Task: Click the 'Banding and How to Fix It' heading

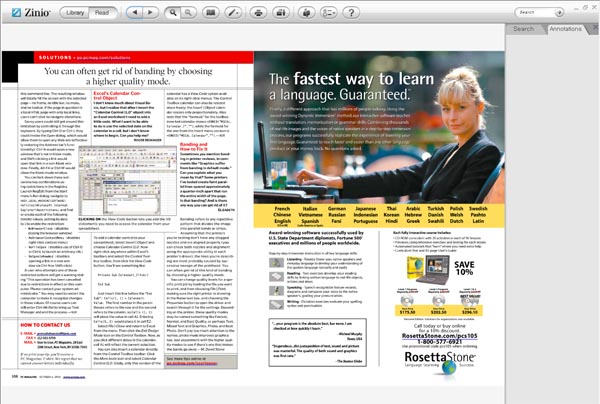Action: [194, 147]
